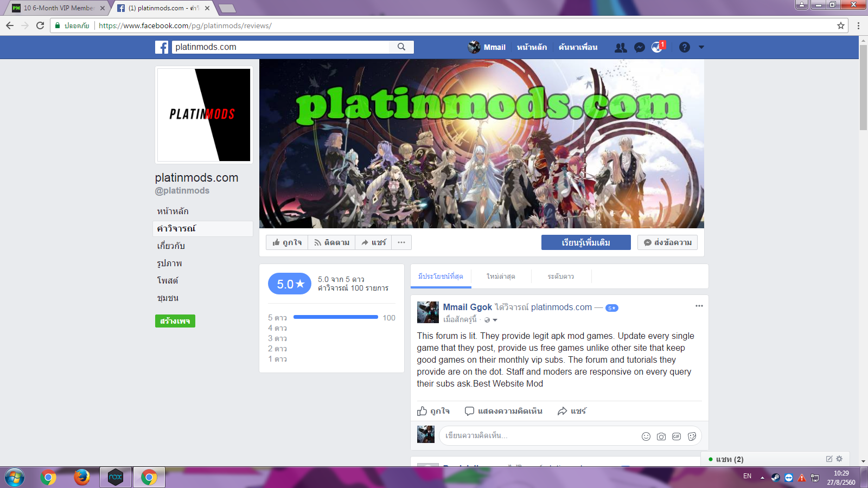
Task: Click เรียนรู้เพิ่มเติม learn more button
Action: 586,242
